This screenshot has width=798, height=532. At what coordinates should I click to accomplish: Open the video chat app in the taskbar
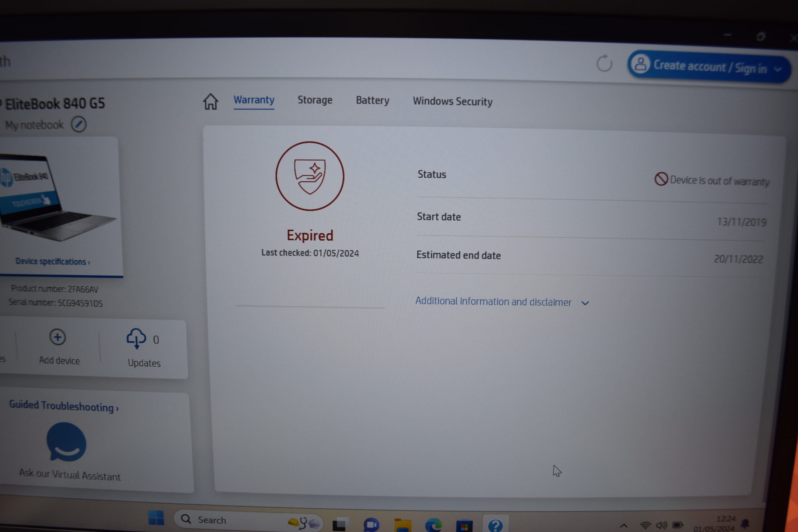(372, 525)
